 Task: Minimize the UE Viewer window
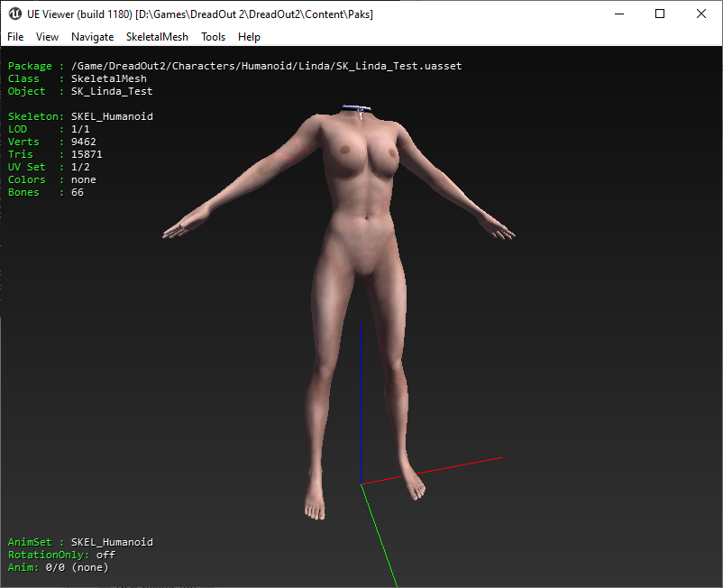[x=619, y=14]
